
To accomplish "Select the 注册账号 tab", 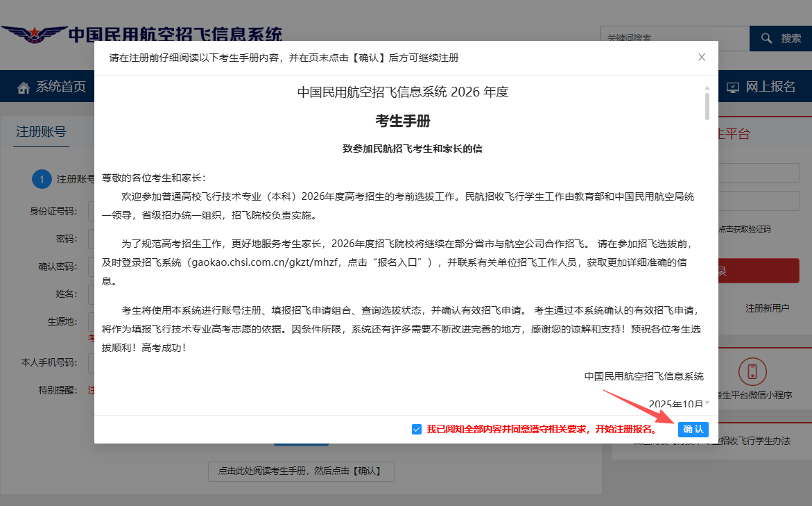I will (x=42, y=132).
